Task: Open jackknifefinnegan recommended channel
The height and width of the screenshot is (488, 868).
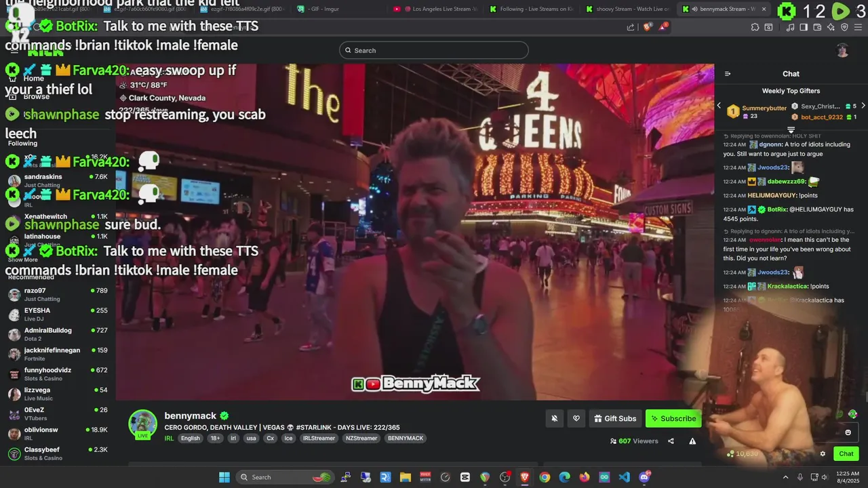Action: point(58,354)
